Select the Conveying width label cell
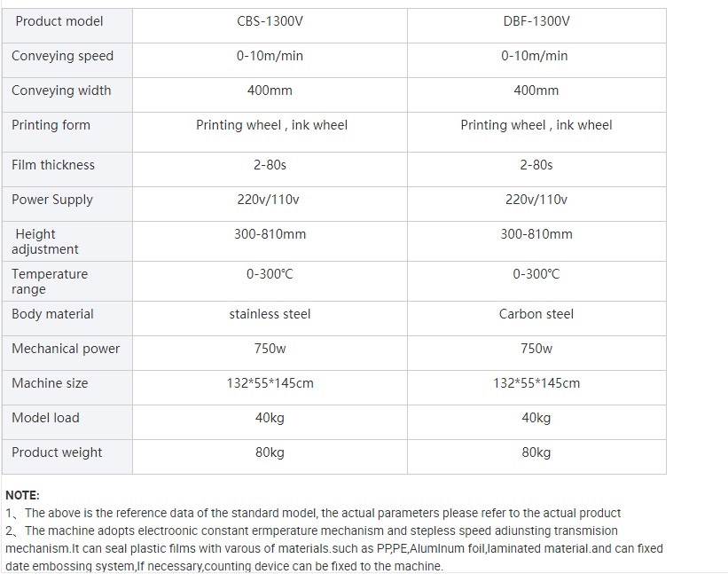Viewport: 728px width, 574px height. [67, 95]
